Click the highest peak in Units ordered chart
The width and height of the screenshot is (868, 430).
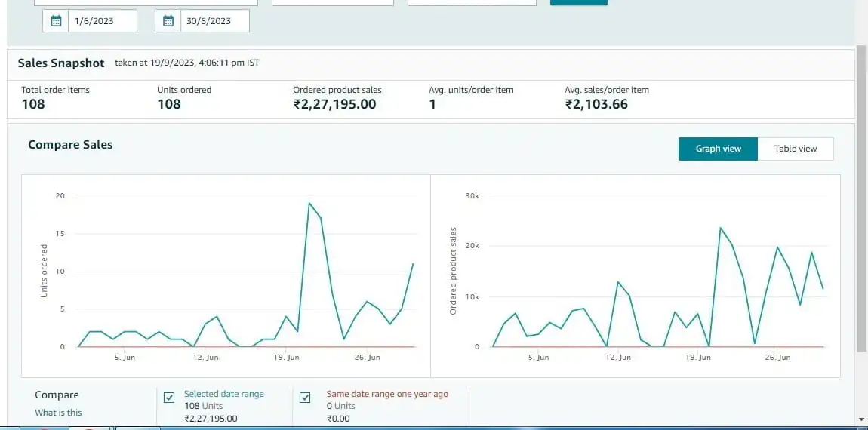(x=309, y=203)
